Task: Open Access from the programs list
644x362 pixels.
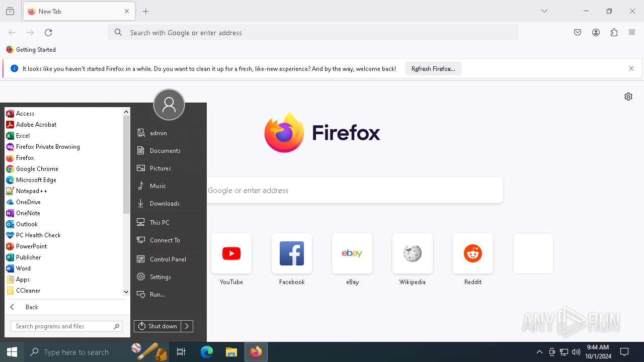Action: (x=64, y=114)
